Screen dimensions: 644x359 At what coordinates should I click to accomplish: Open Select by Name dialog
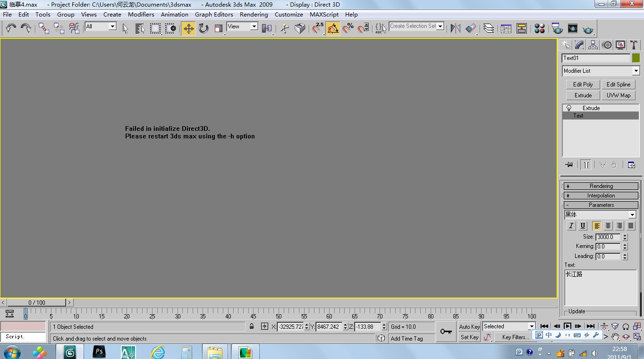(140, 28)
